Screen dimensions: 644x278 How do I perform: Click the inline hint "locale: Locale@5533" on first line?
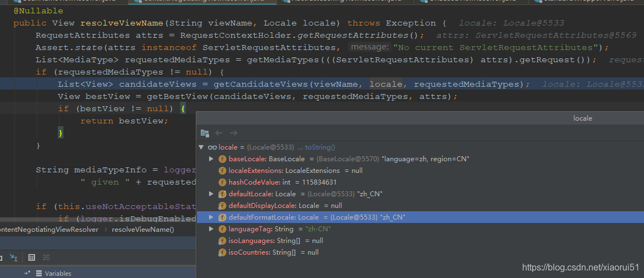511,23
